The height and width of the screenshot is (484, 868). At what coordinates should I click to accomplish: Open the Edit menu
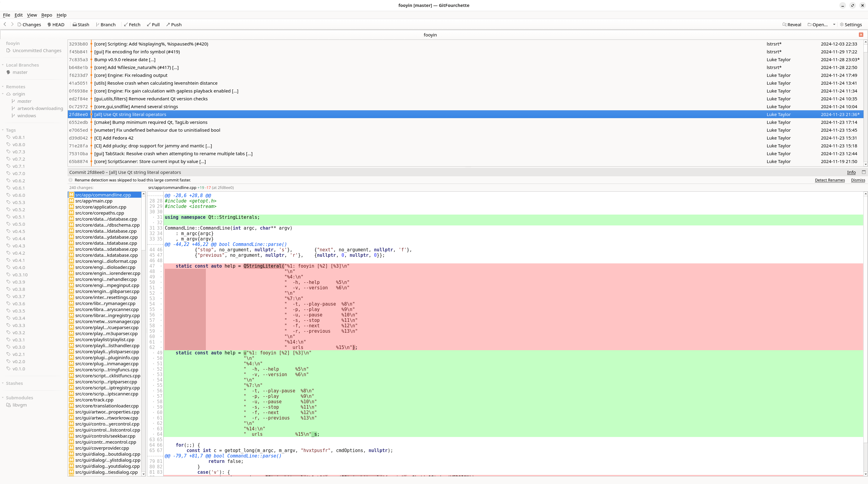click(18, 15)
